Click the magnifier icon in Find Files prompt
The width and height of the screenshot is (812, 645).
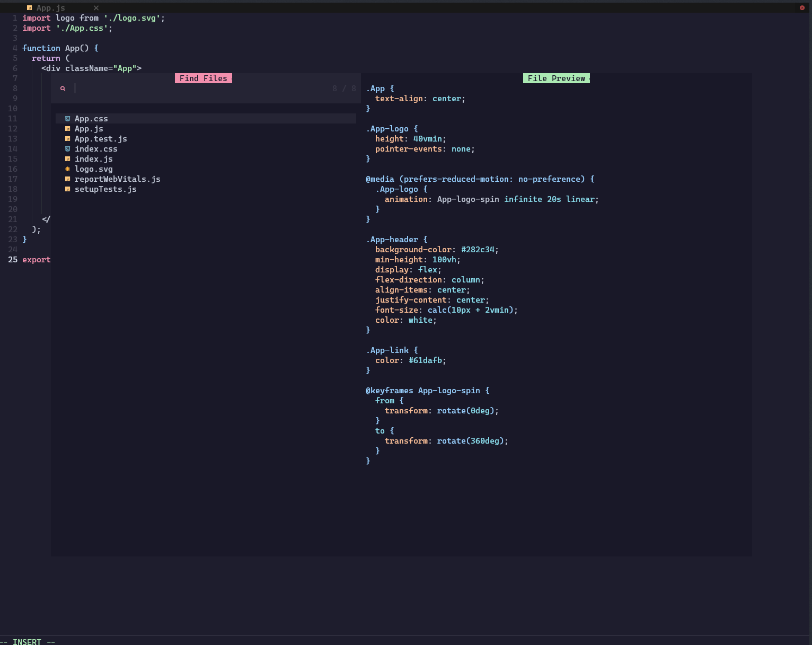(63, 88)
